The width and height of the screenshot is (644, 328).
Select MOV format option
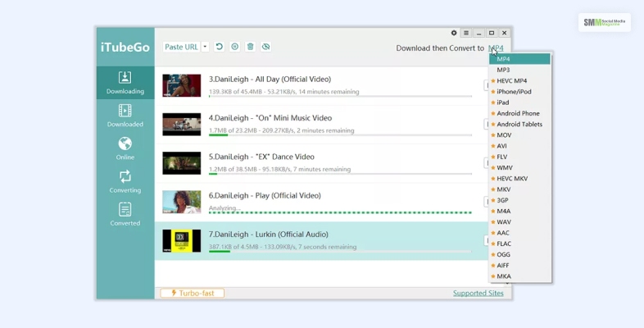click(x=520, y=134)
